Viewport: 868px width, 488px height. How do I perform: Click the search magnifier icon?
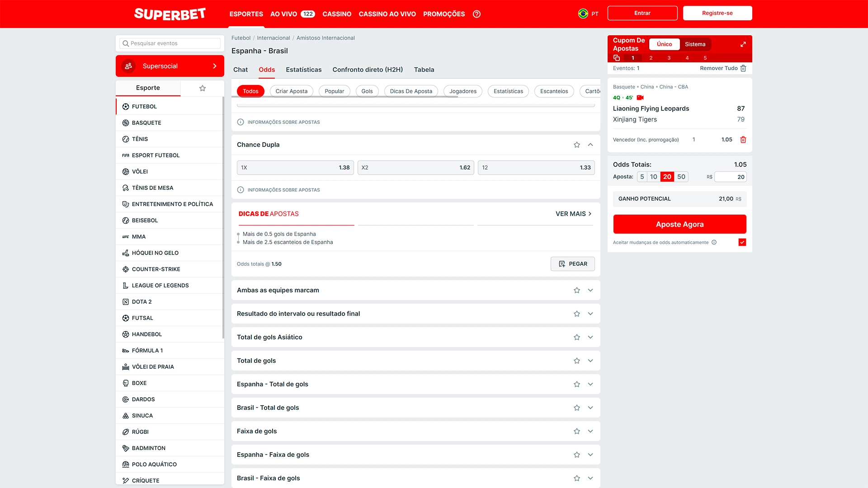click(126, 43)
